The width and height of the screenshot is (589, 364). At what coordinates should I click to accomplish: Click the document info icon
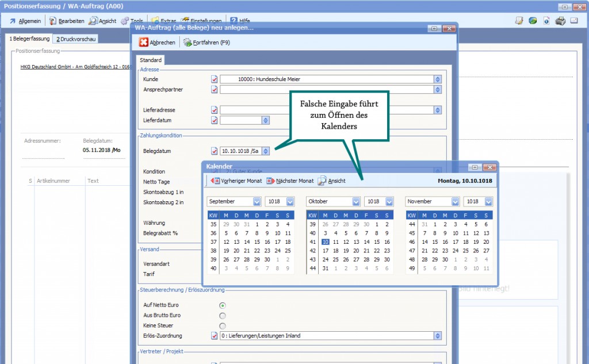tap(546, 21)
